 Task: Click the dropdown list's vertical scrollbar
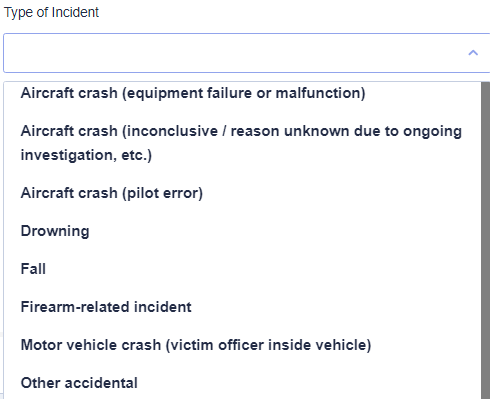click(x=486, y=240)
